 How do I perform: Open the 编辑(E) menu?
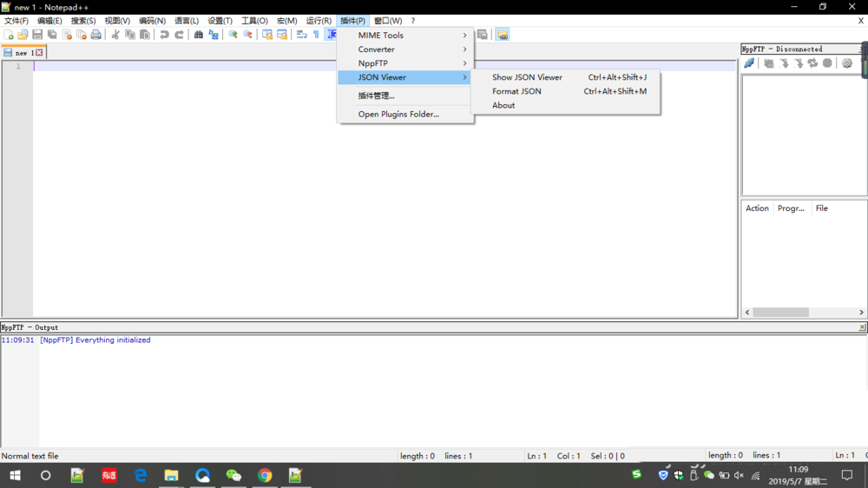click(49, 21)
